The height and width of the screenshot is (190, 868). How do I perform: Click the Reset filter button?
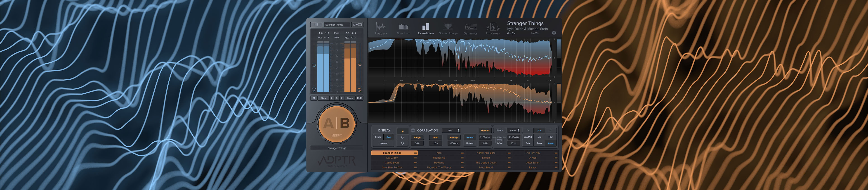[551, 143]
